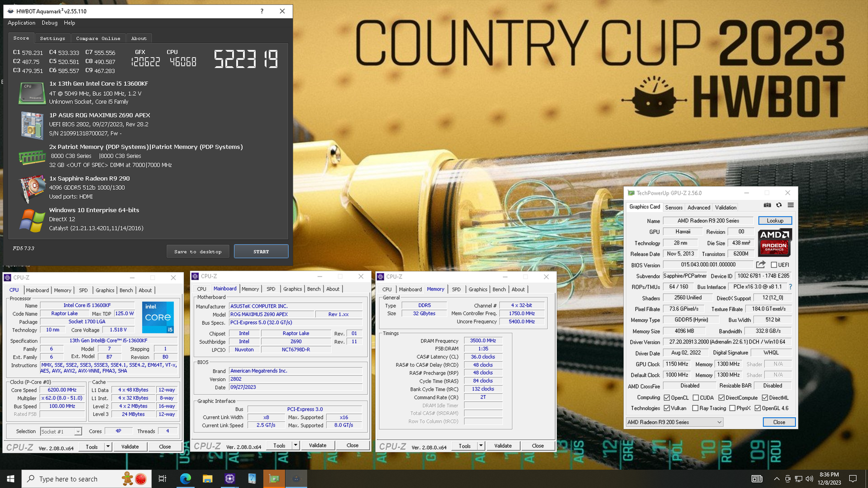
Task: Toggle the PhysX checkbox
Action: click(732, 408)
